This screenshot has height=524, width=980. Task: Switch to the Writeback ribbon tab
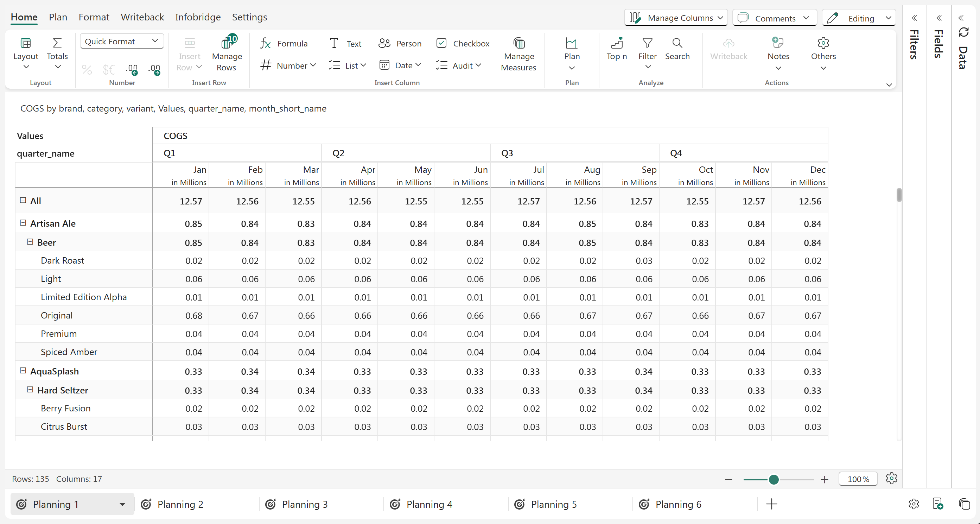tap(142, 17)
